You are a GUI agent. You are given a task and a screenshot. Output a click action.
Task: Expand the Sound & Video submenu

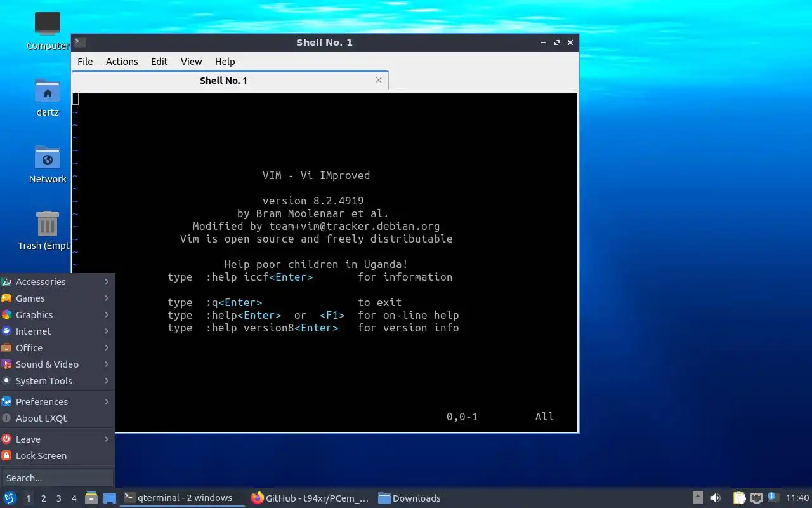coord(57,364)
